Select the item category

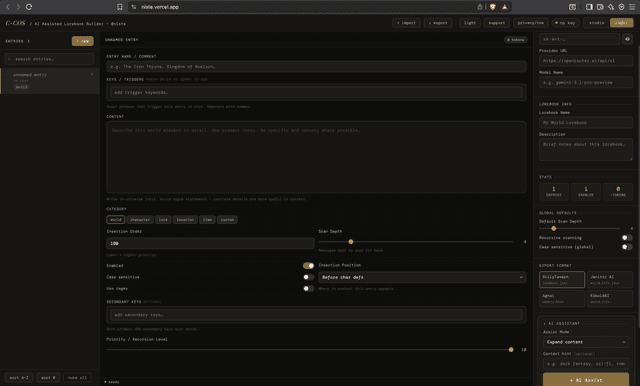(207, 220)
